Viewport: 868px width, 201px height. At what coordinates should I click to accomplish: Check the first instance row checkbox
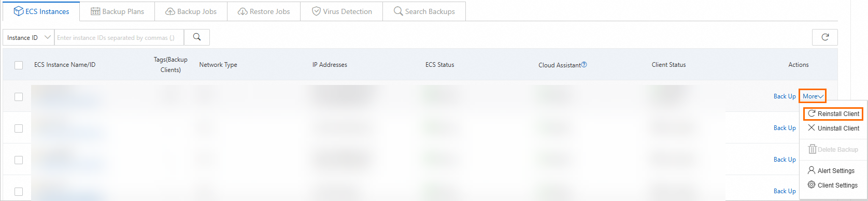click(19, 97)
